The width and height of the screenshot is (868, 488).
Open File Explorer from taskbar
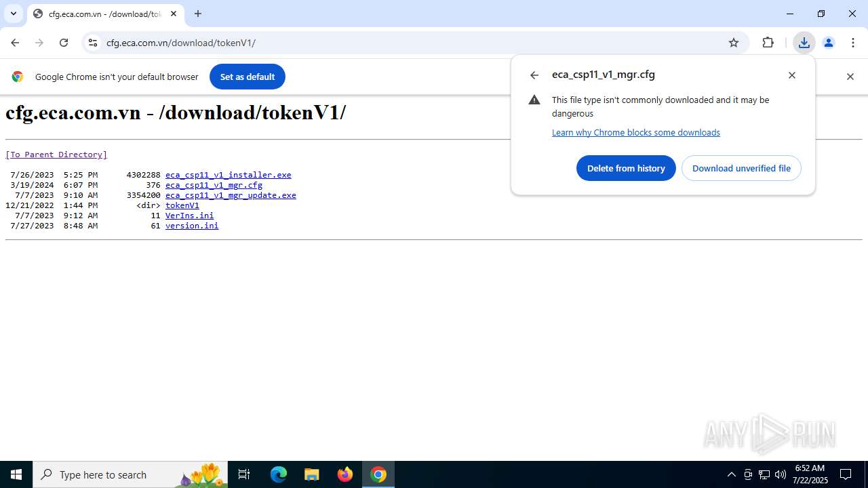point(311,474)
